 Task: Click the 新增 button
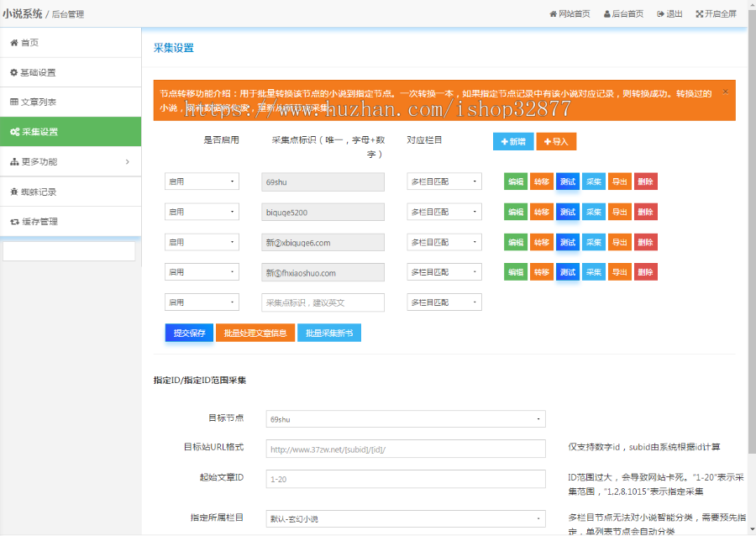[513, 141]
